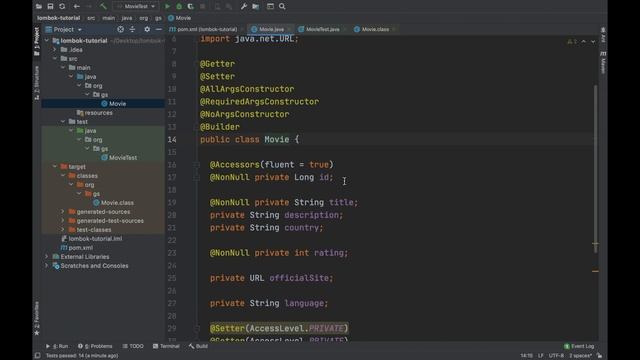Collapse the test folder in tree

pyautogui.click(x=63, y=122)
